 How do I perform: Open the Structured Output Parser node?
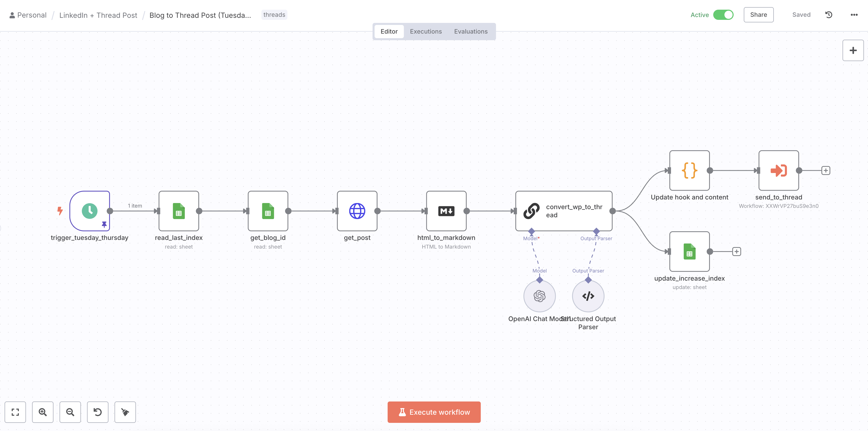(588, 296)
